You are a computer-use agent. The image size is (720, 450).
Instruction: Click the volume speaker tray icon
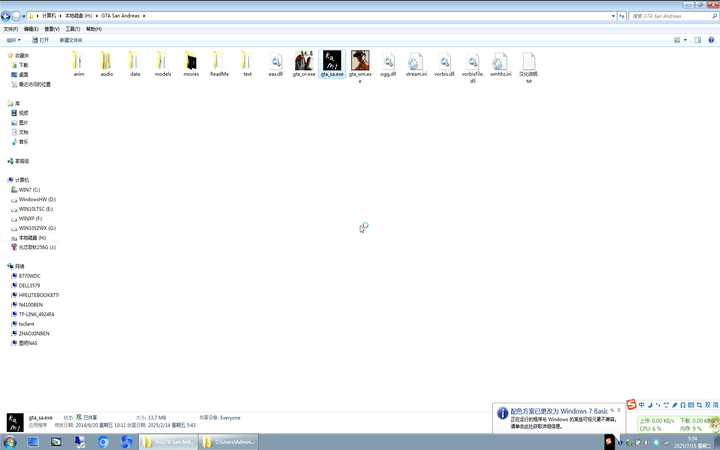pos(647,443)
